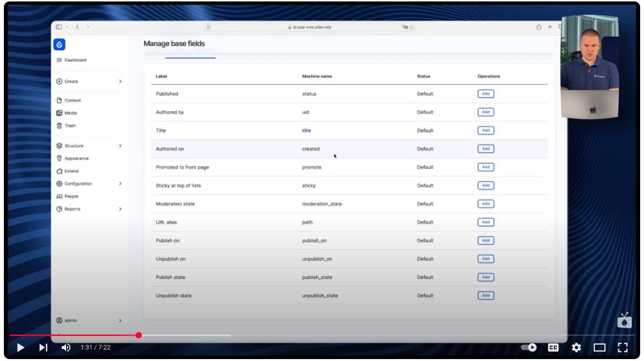Click the browser back arrow
Screen dimensions: 644x361
pyautogui.click(x=77, y=27)
